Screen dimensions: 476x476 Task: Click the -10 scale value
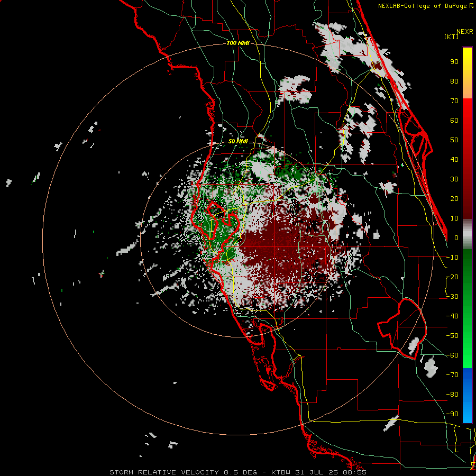tap(452, 258)
